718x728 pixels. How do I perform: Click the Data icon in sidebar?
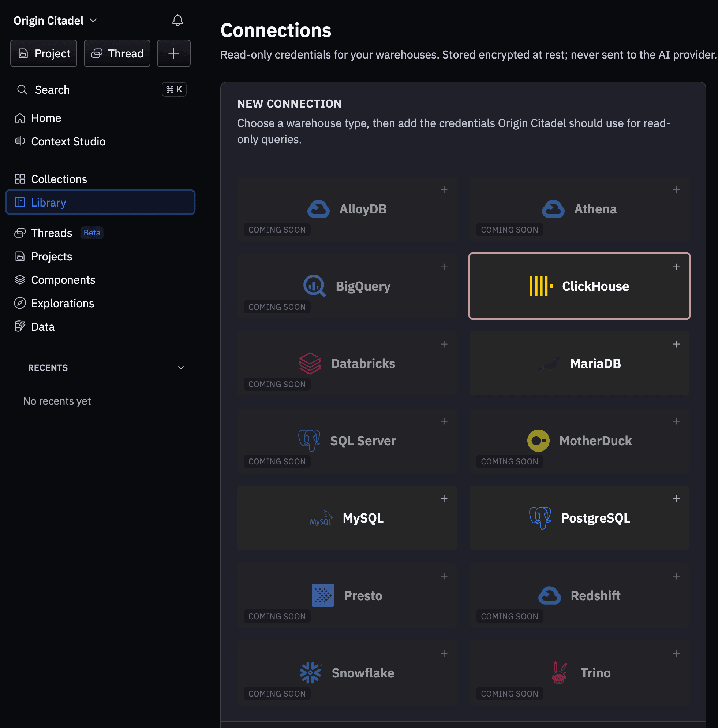point(20,327)
